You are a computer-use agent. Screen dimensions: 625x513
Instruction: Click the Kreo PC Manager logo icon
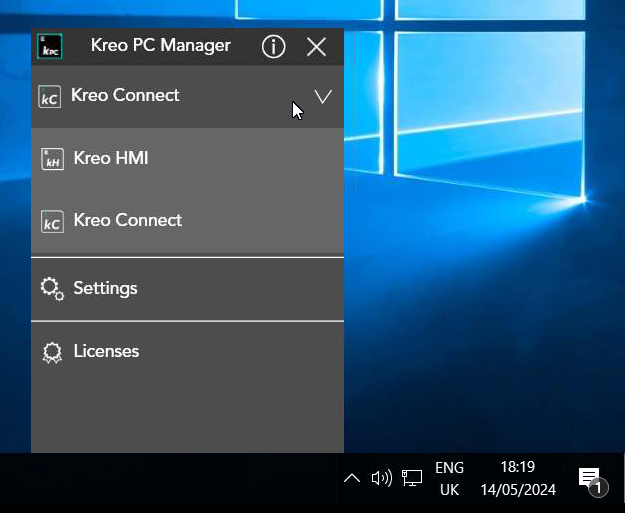click(50, 46)
